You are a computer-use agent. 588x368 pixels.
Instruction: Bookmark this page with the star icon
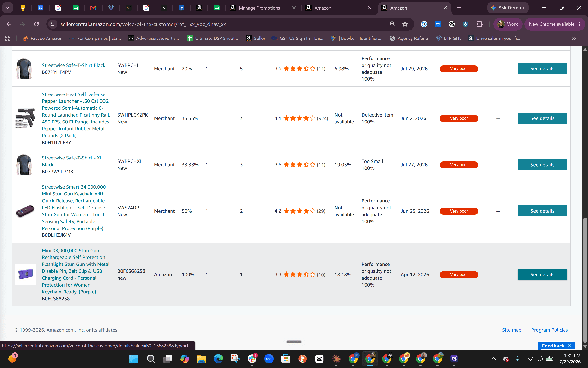(405, 24)
